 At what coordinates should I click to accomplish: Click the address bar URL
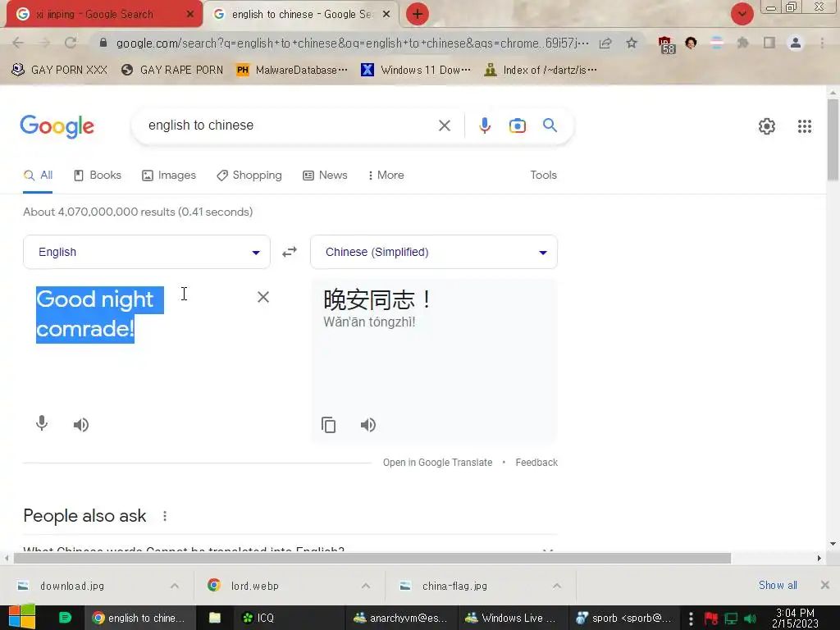pyautogui.click(x=353, y=43)
